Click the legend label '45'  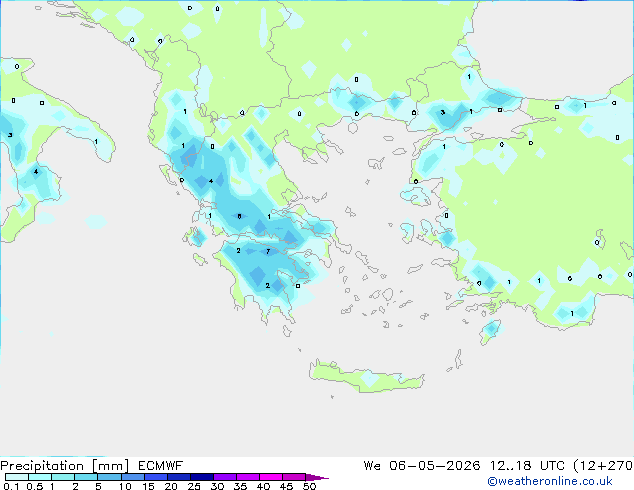pyautogui.click(x=286, y=486)
